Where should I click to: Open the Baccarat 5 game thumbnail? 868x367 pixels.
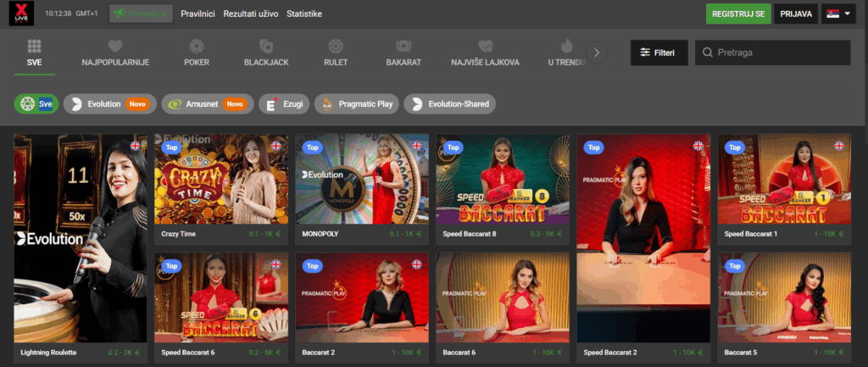[784, 297]
